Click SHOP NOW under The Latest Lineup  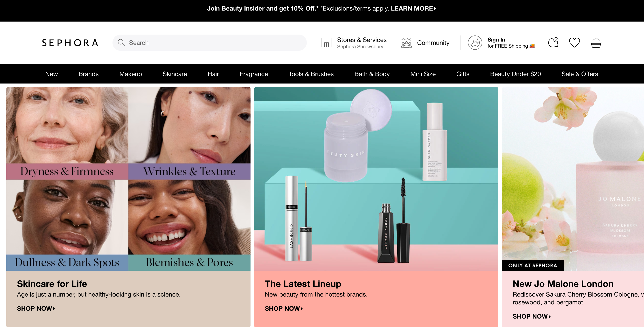pyautogui.click(x=283, y=308)
